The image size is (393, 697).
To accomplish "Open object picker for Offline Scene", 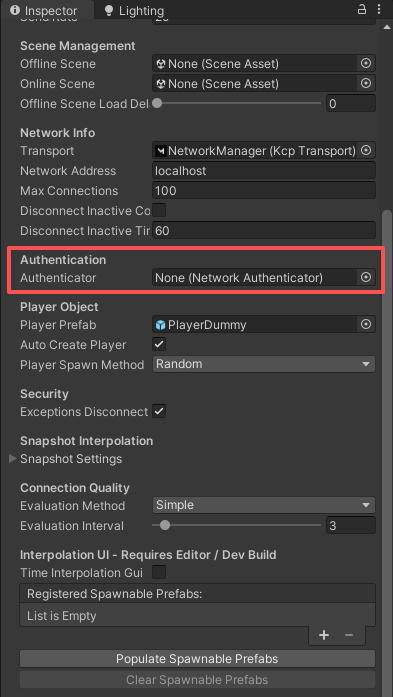I will click(x=365, y=64).
